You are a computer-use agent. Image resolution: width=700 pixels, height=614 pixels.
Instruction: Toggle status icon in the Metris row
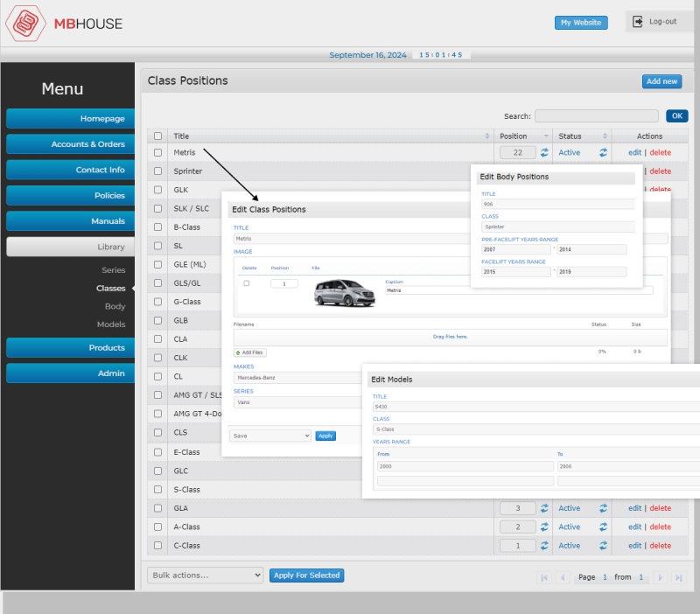tap(603, 152)
